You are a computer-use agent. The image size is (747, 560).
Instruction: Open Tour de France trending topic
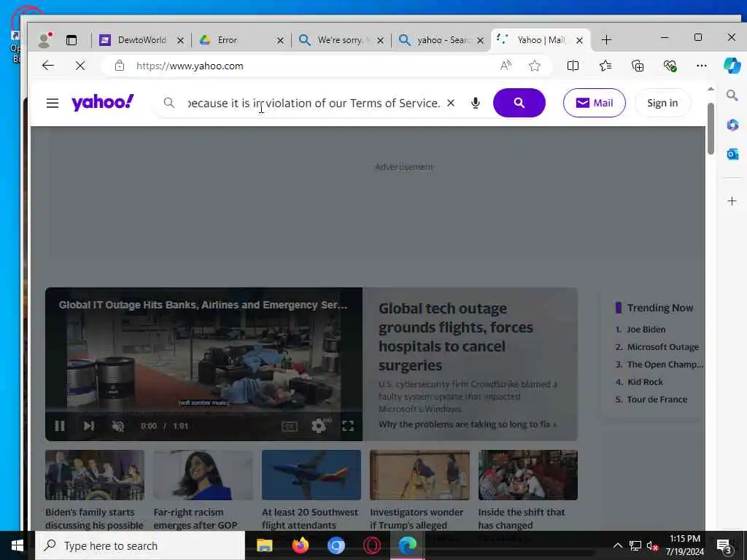tap(657, 400)
